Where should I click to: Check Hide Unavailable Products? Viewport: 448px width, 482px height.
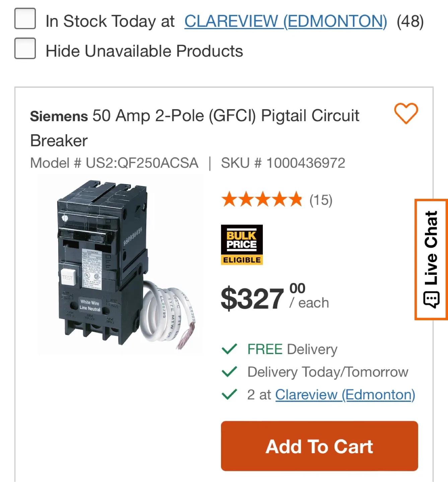25,50
